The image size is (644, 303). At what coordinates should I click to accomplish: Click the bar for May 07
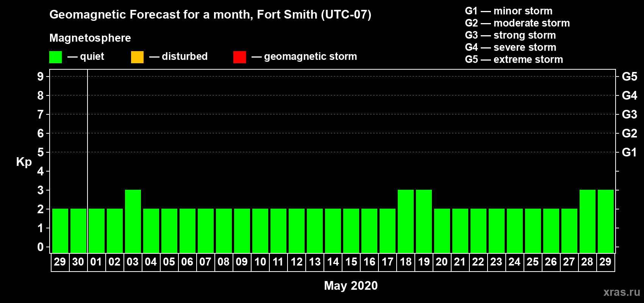click(x=206, y=231)
